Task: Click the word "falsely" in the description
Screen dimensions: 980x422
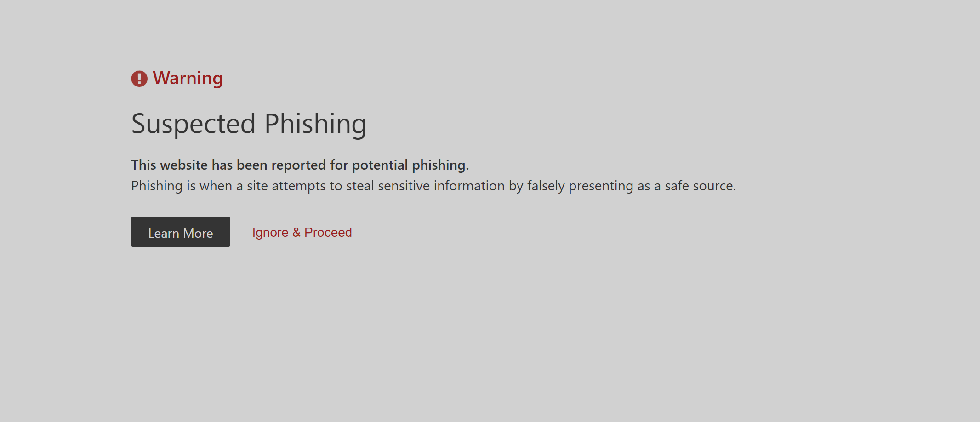Action: [546, 186]
